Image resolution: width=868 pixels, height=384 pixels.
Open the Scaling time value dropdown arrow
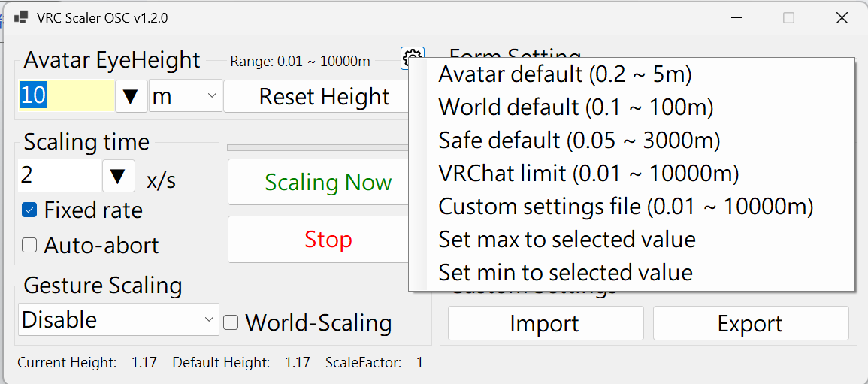119,177
